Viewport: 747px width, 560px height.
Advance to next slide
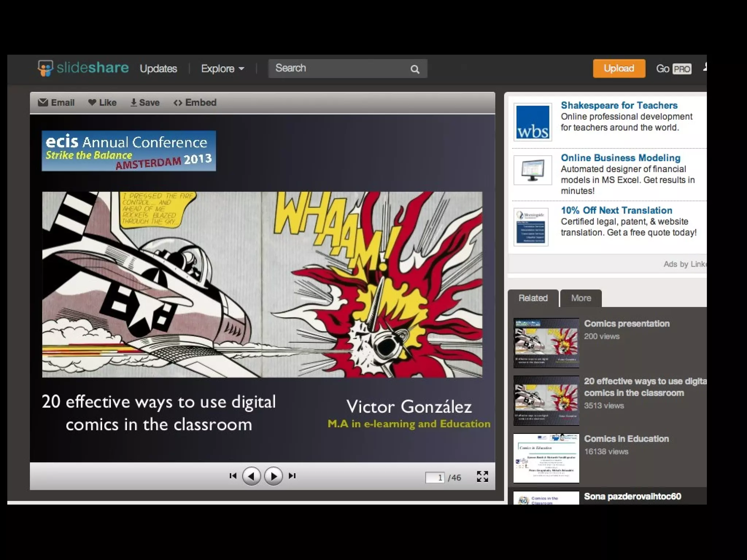(x=273, y=476)
